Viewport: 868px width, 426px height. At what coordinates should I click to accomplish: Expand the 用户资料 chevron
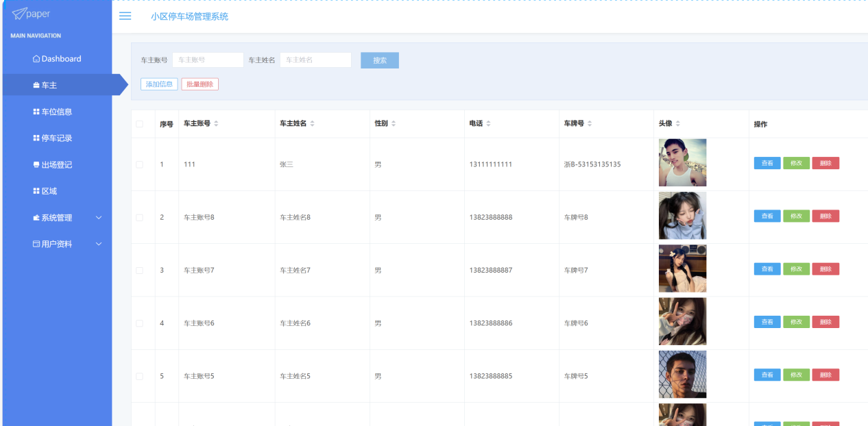pos(99,244)
